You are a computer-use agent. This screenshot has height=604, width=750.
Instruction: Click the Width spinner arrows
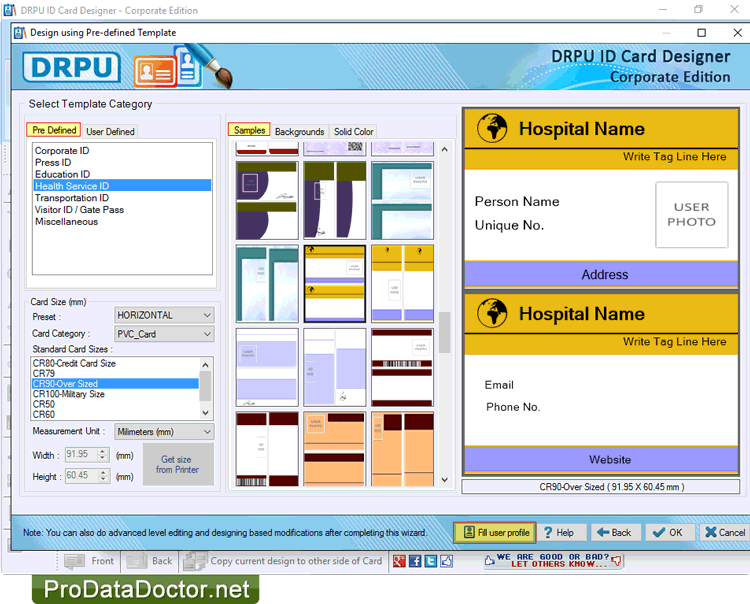tap(103, 454)
